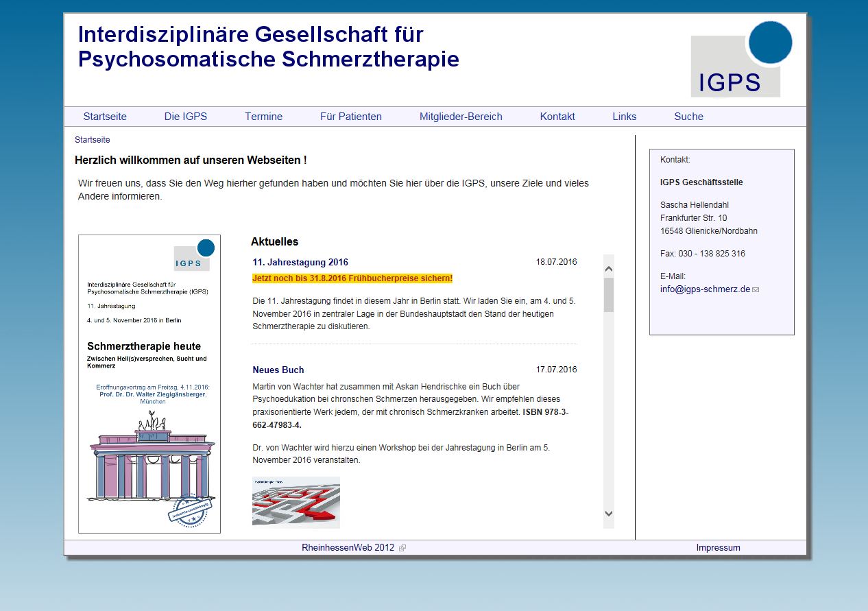This screenshot has height=611, width=868.
Task: Open the Startseite menu item
Action: 105,117
